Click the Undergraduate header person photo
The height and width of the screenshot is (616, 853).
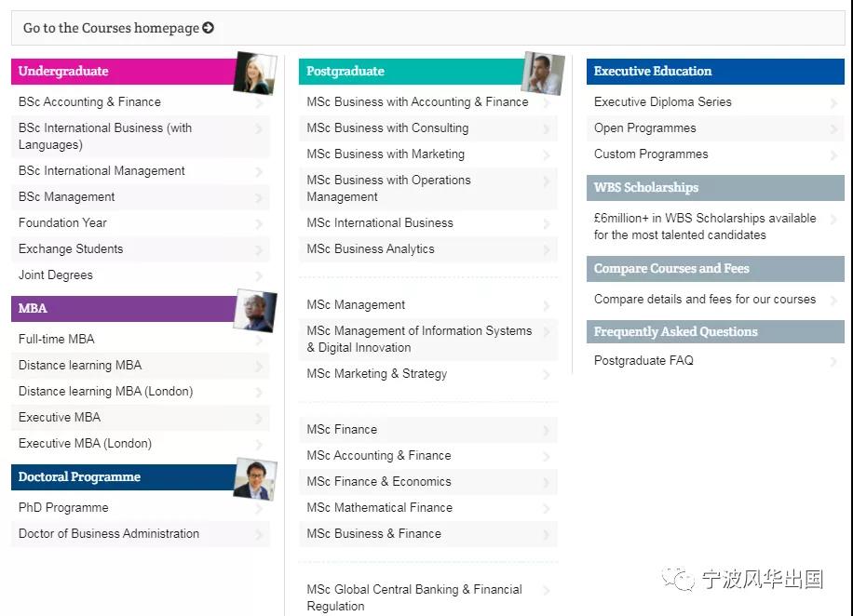coord(254,74)
